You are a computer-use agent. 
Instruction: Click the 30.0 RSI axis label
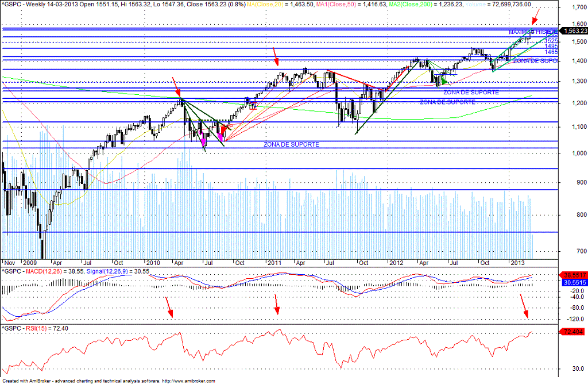click(x=578, y=368)
